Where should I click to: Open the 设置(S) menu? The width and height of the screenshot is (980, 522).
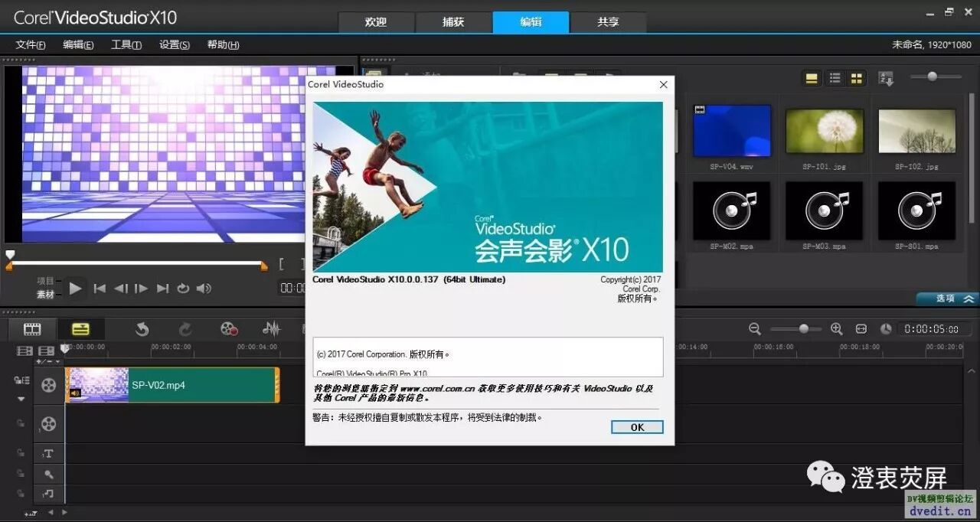pyautogui.click(x=175, y=44)
